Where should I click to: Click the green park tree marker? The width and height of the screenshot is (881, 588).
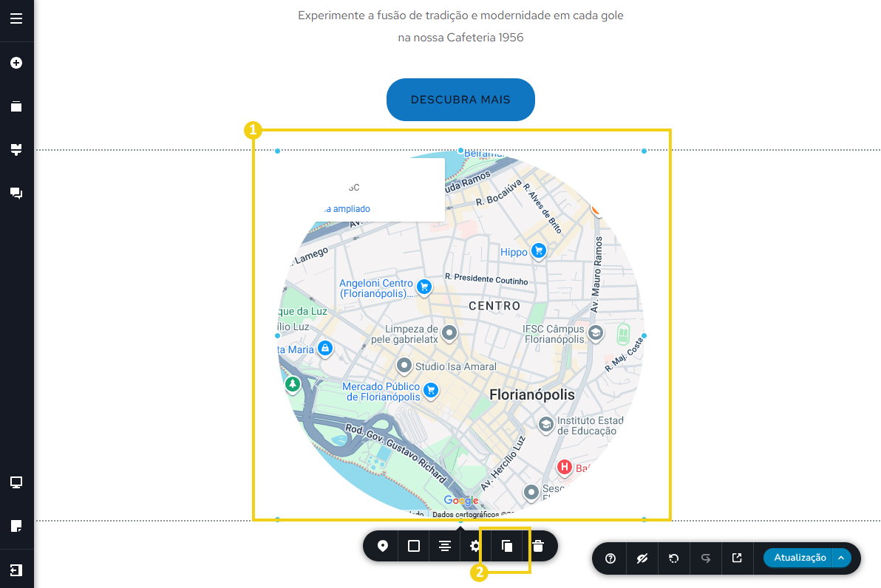[292, 384]
